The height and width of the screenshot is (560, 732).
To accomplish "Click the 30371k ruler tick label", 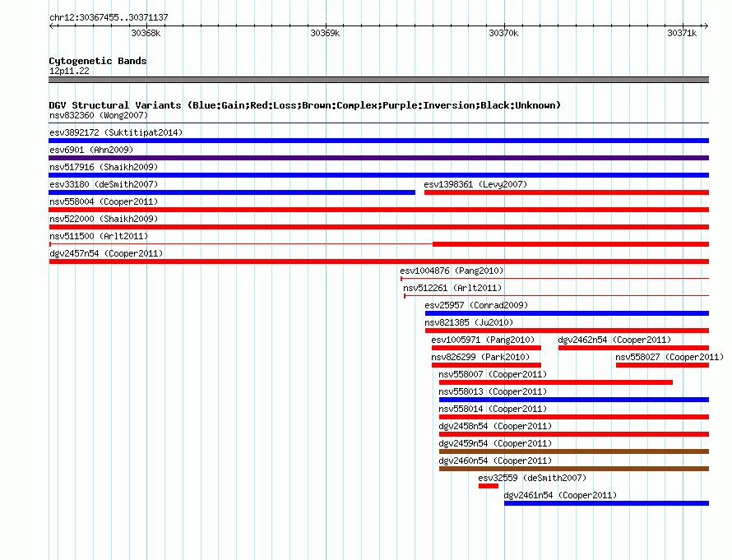I will coord(682,33).
